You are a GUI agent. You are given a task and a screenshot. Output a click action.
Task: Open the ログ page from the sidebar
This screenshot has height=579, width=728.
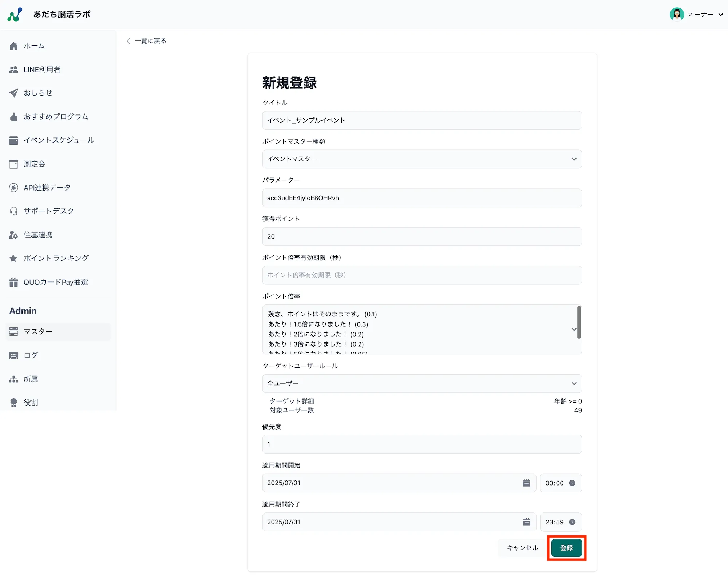[30, 355]
